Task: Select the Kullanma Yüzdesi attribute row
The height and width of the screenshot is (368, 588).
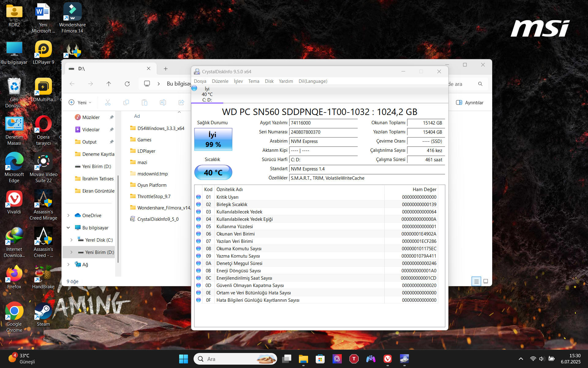Action: click(317, 226)
